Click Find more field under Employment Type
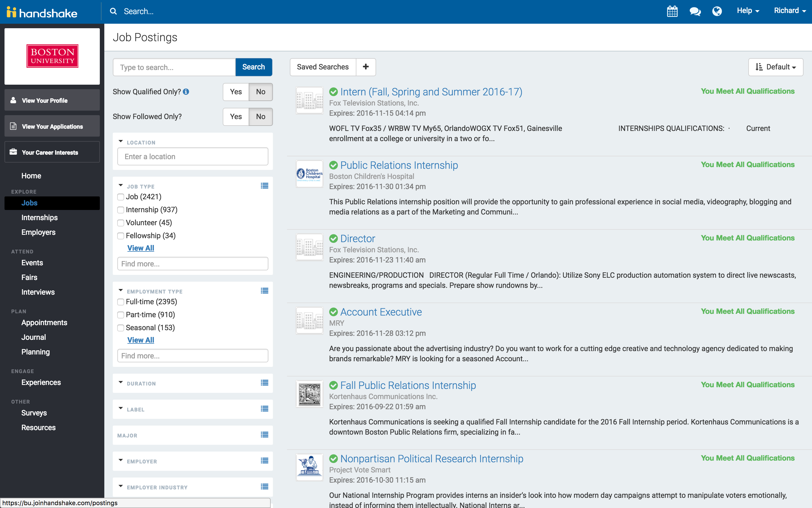 (x=193, y=356)
